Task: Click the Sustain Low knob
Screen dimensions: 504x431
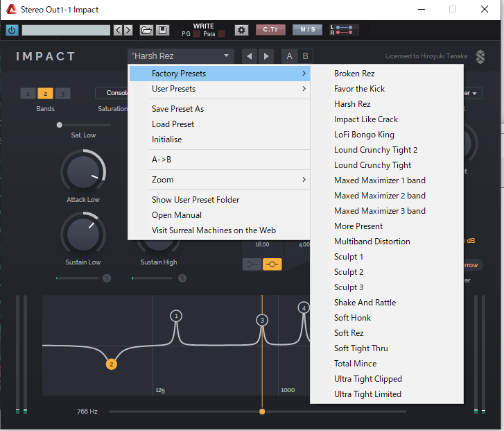Action: [x=83, y=234]
